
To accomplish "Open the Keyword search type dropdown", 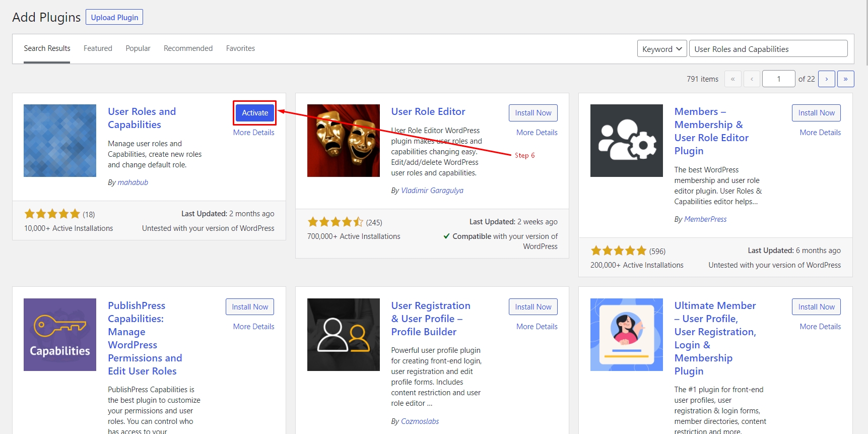I will coord(662,49).
